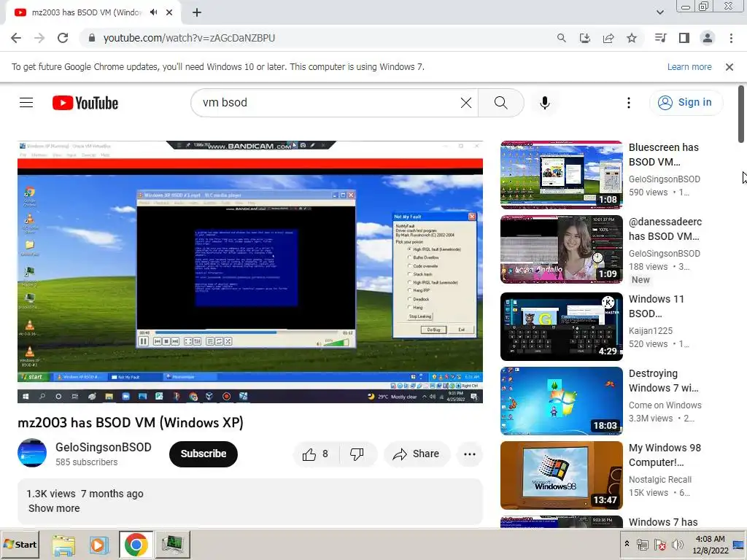This screenshot has height=560, width=747.
Task: Click My Windows 98 Computer title
Action: (665, 455)
